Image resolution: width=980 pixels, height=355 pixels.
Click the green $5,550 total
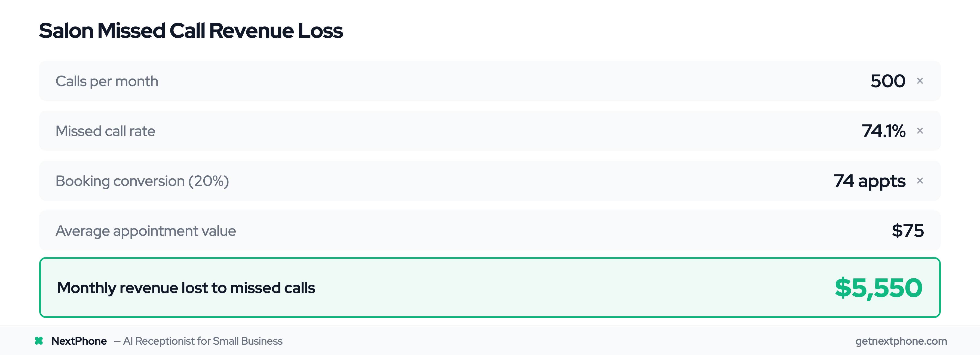878,288
